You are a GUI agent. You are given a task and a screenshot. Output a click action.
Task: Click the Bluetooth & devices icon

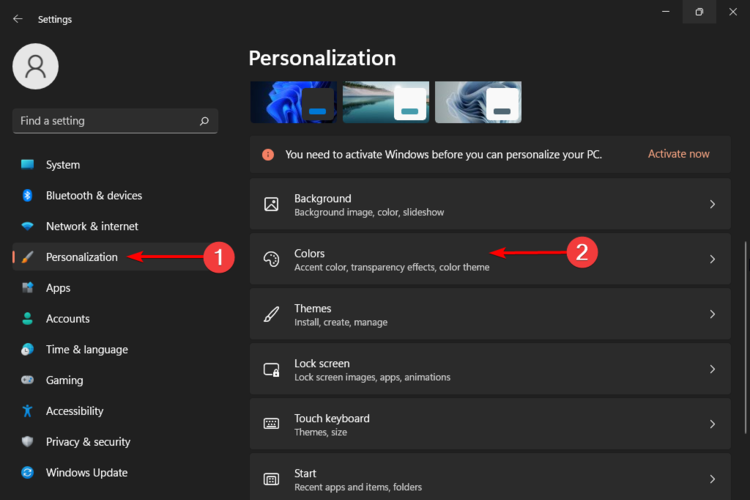coord(27,196)
